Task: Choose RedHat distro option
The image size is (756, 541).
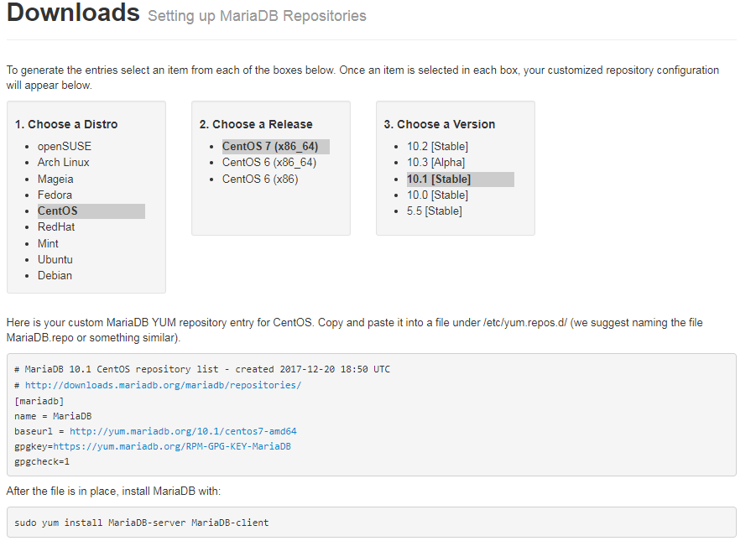Action: coord(56,226)
